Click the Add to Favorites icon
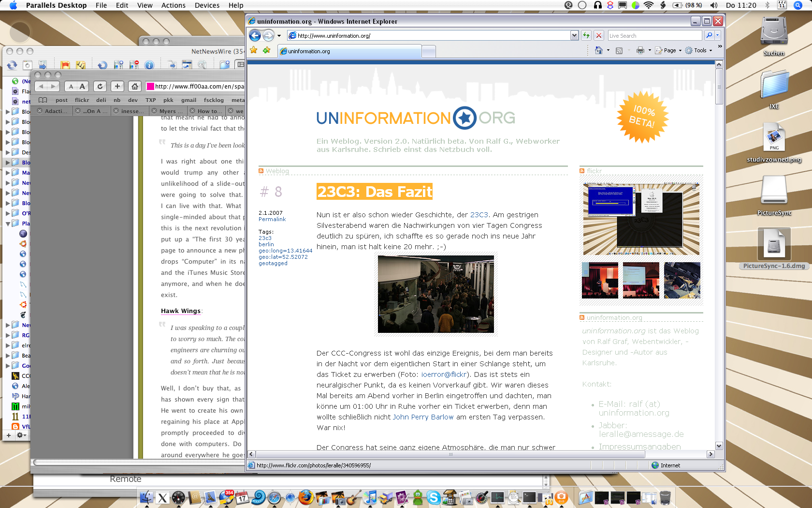 266,50
